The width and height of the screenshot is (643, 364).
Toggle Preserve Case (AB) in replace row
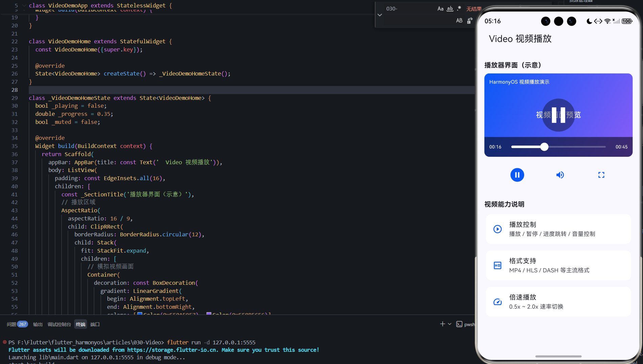(x=459, y=21)
